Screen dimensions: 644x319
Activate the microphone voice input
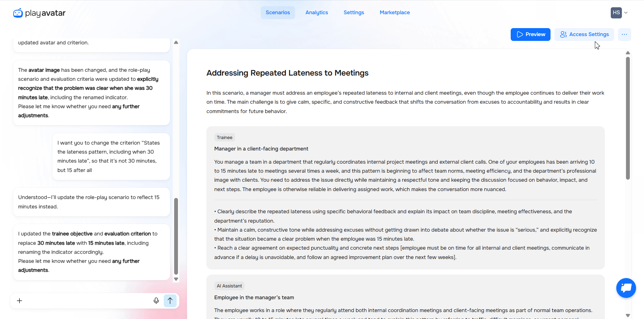coord(156,301)
